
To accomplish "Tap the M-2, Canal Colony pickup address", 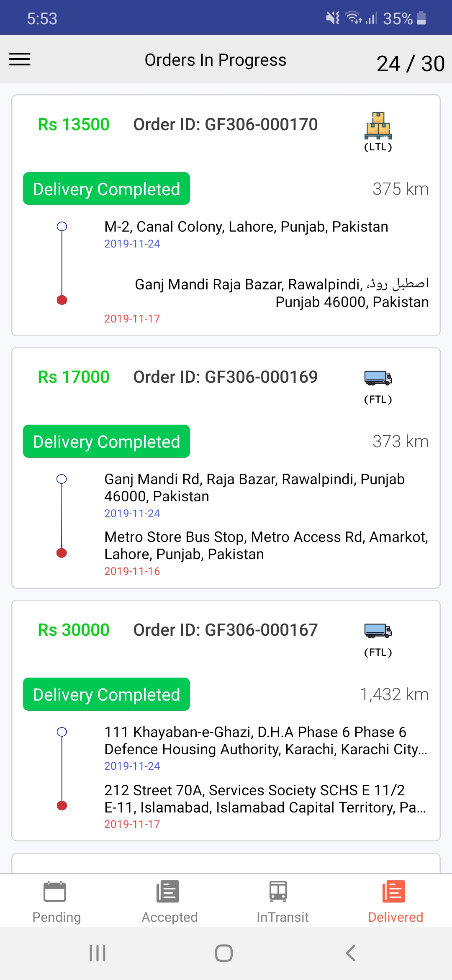I will pos(246,227).
